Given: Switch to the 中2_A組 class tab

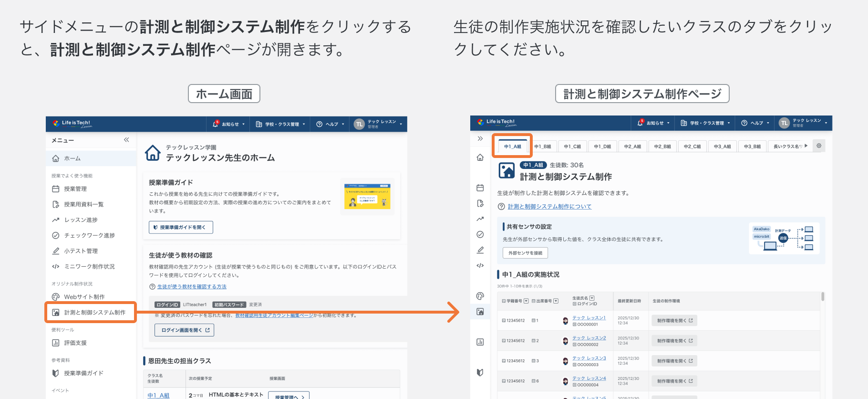Looking at the screenshot, I should click(x=632, y=147).
